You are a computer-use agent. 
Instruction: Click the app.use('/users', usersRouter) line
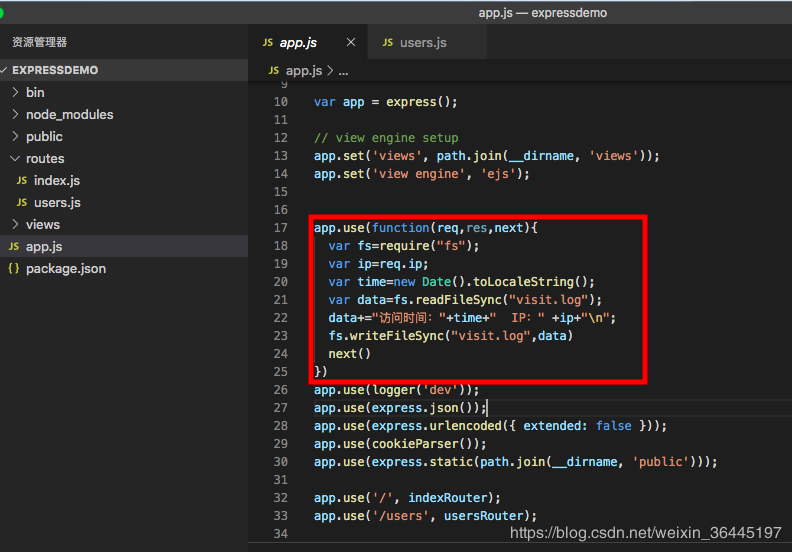point(425,516)
